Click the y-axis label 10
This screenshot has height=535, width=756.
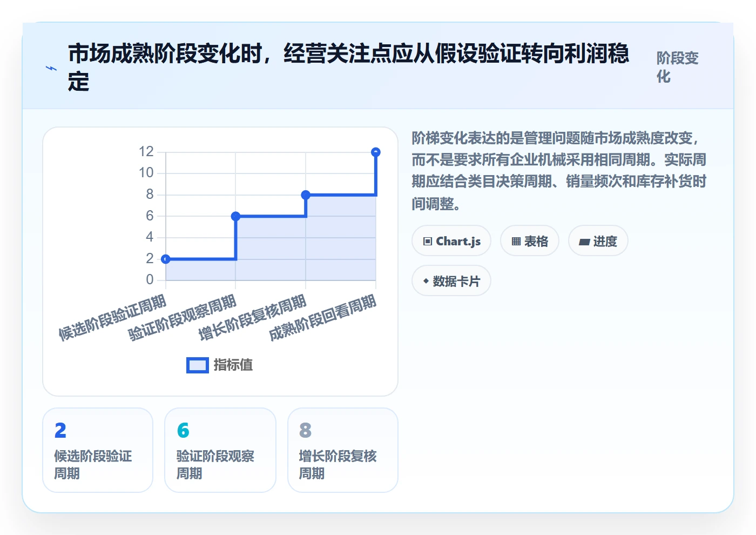(146, 173)
